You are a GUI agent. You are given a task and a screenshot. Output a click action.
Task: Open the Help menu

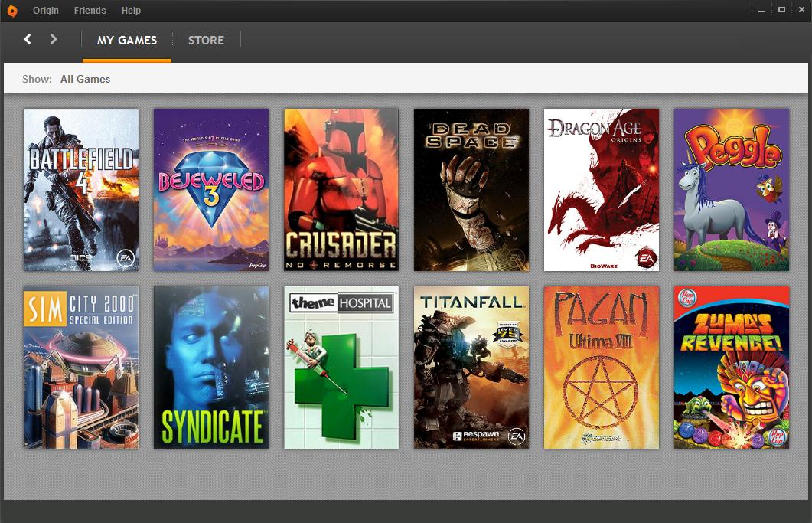pyautogui.click(x=131, y=11)
